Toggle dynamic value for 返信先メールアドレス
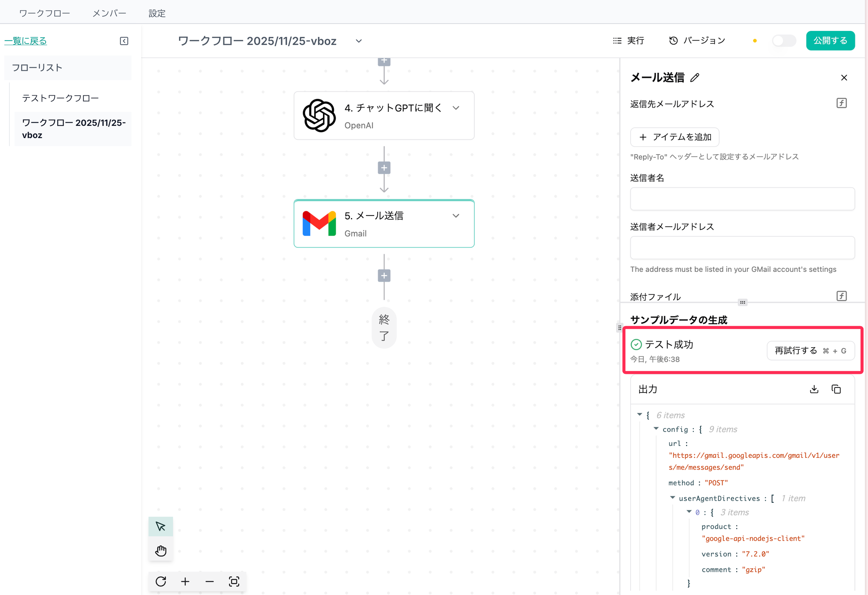The image size is (868, 595). pos(841,103)
